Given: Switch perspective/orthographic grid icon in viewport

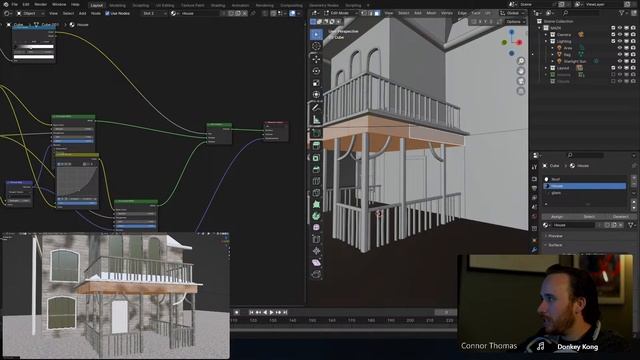Looking at the screenshot, I should [521, 91].
